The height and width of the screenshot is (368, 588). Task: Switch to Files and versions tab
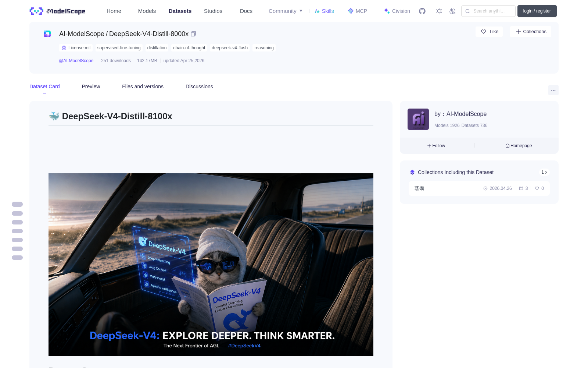point(143,86)
